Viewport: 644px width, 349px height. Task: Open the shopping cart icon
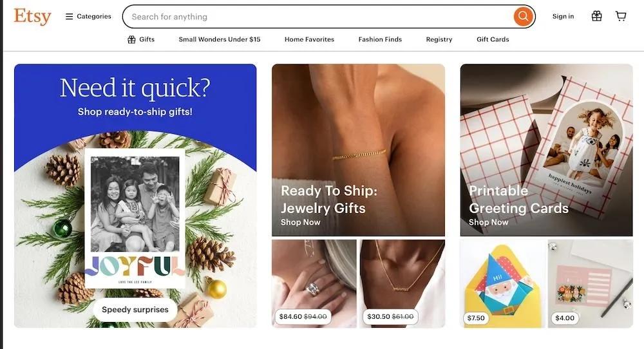621,17
